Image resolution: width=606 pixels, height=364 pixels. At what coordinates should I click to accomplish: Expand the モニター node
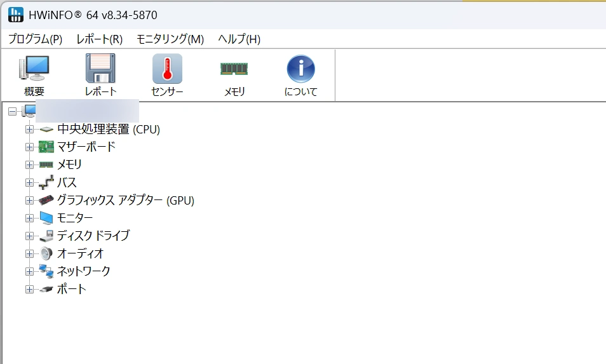pyautogui.click(x=29, y=219)
